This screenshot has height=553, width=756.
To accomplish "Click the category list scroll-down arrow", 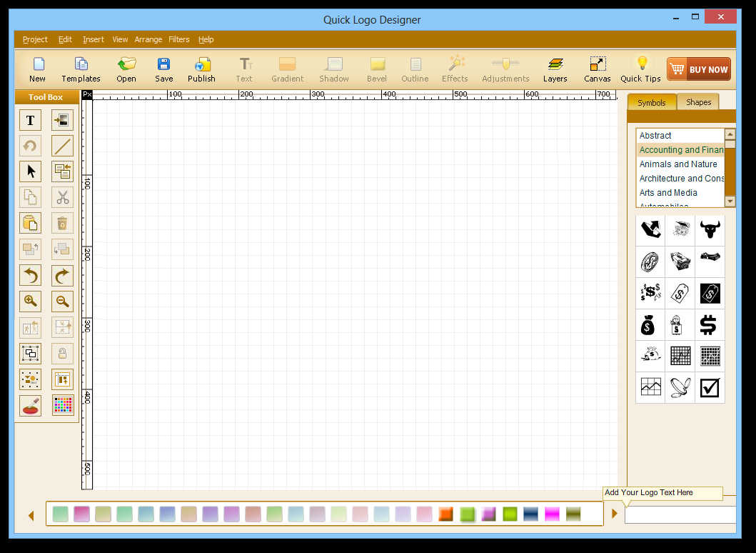I will click(x=730, y=201).
